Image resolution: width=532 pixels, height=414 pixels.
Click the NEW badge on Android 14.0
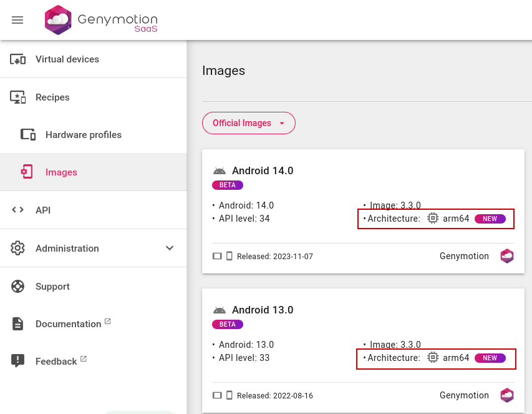pyautogui.click(x=490, y=219)
